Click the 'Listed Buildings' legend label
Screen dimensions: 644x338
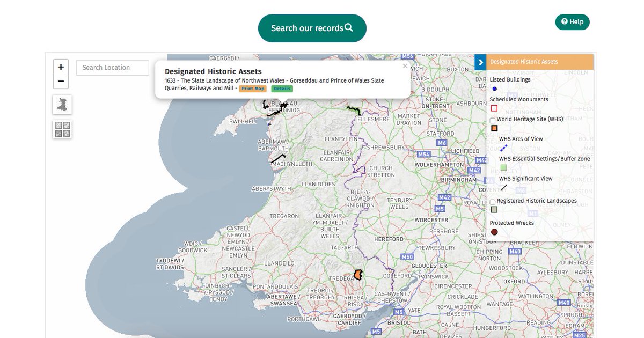point(510,80)
